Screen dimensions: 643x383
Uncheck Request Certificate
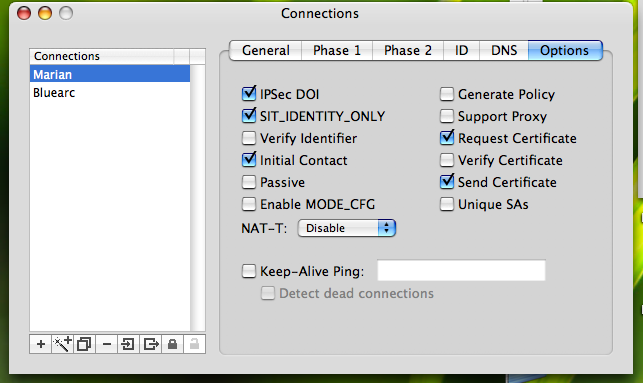447,138
